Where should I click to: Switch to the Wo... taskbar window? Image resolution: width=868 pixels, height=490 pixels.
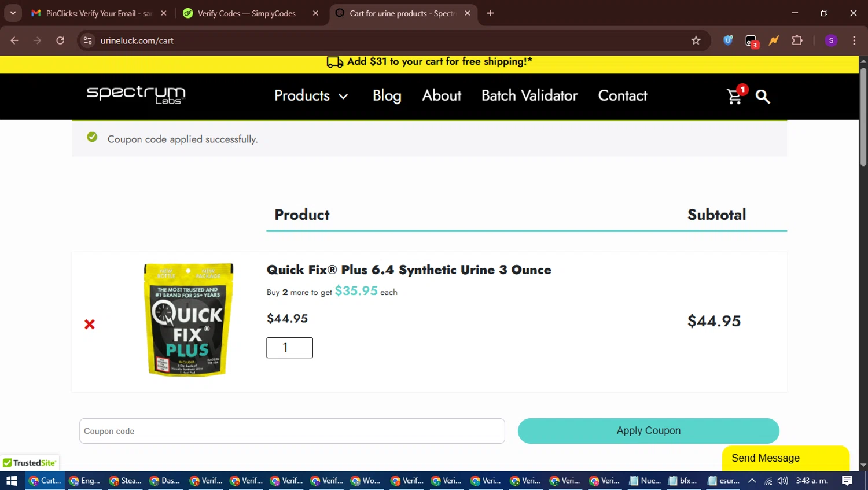click(x=366, y=481)
